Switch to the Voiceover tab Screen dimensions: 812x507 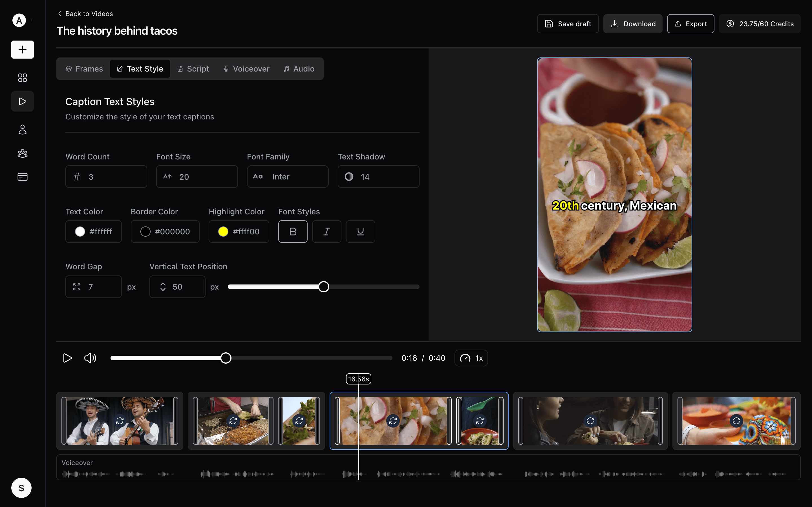click(x=246, y=69)
